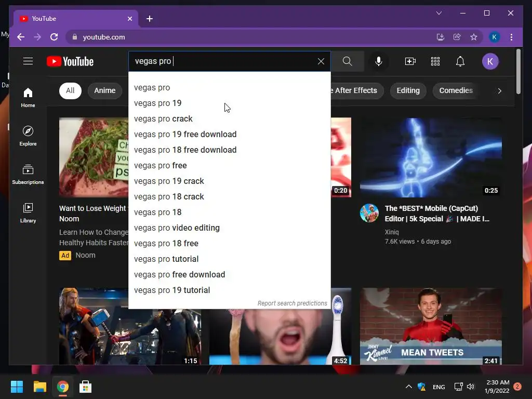
Task: Choose suggestion "vegas pro 19 crack"
Action: tap(229, 181)
